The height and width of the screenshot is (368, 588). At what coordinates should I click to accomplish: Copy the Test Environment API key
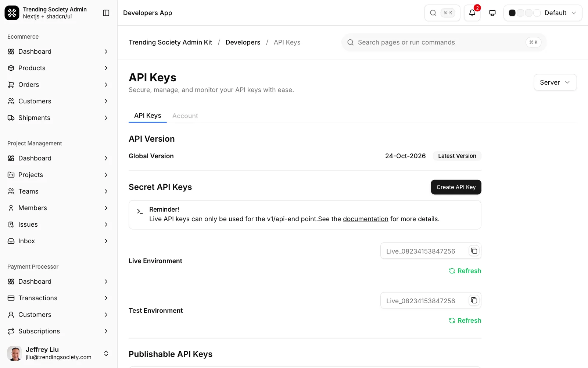point(474,301)
